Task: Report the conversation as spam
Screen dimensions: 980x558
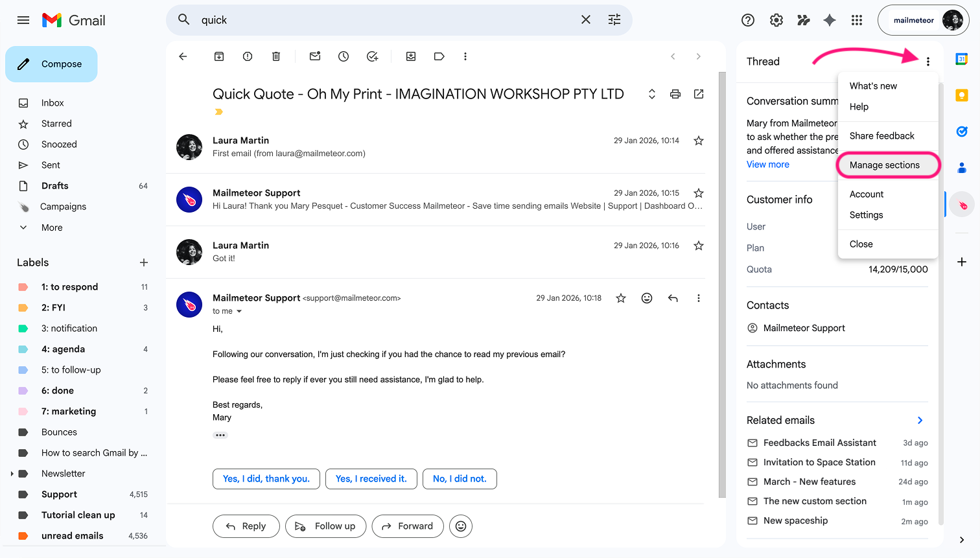Action: point(247,56)
